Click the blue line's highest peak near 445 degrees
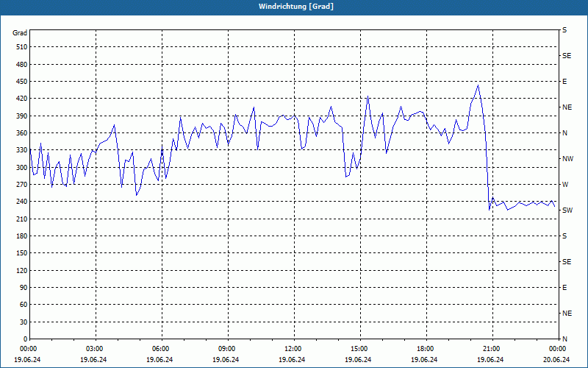This screenshot has width=588, height=368. pyautogui.click(x=478, y=85)
